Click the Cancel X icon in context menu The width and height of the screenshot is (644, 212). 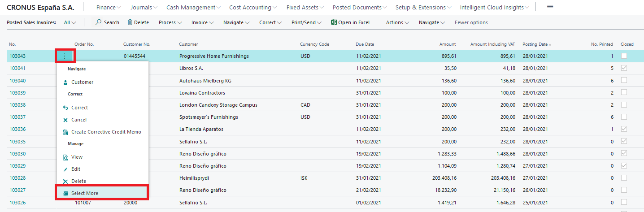click(x=65, y=120)
